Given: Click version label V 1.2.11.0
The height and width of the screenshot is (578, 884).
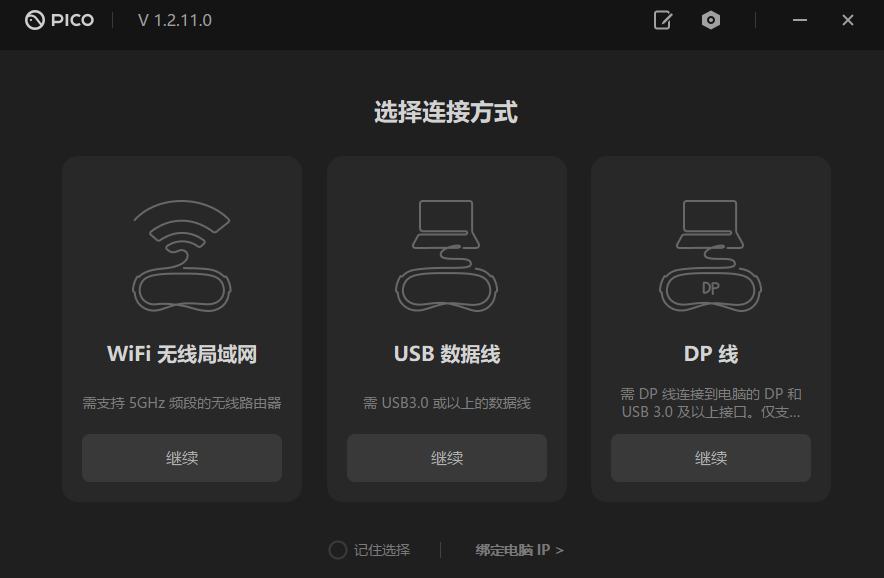Looking at the screenshot, I should [x=175, y=20].
